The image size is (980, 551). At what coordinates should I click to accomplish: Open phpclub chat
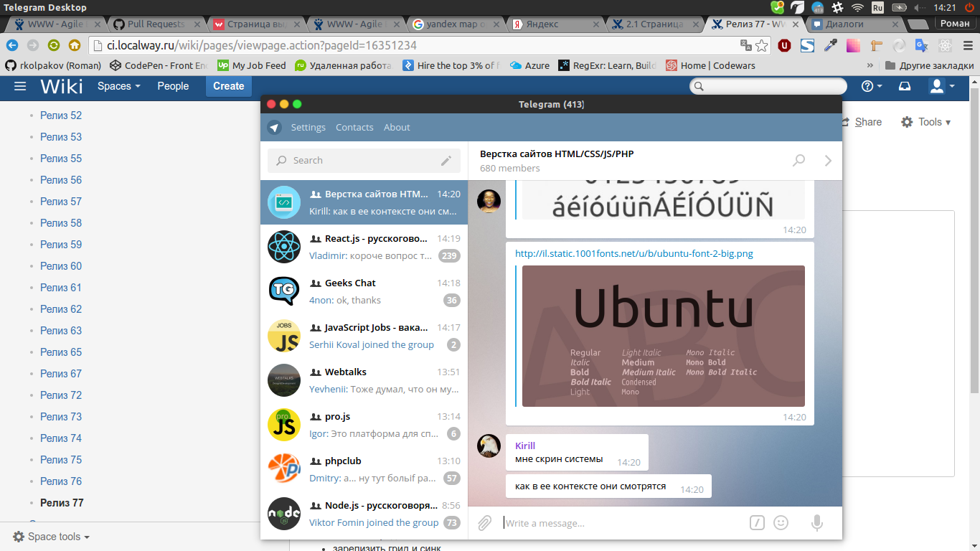tap(364, 469)
